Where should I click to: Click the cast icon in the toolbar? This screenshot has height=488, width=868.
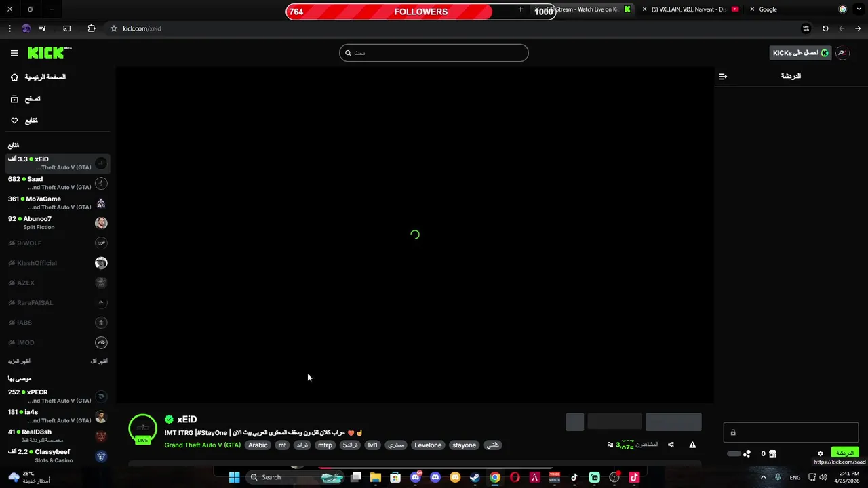[x=66, y=28]
